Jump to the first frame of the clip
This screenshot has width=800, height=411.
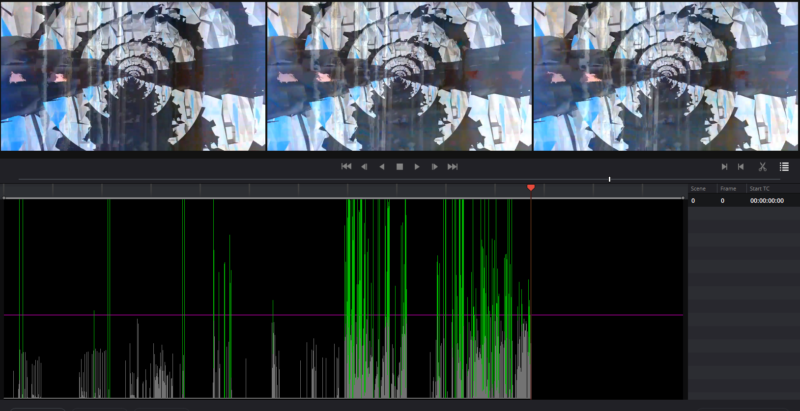(x=346, y=166)
